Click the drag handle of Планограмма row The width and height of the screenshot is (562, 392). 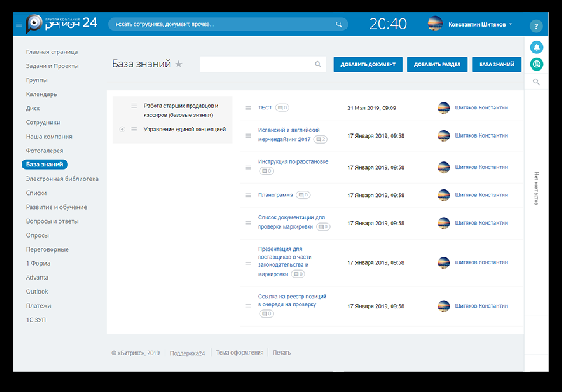coord(248,196)
